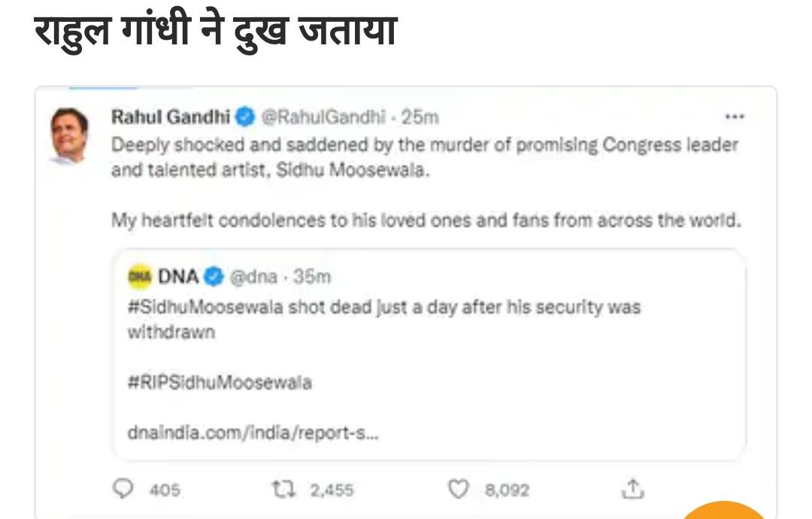Open the Rahul Gandhi display name
The width and height of the screenshot is (812, 519).
(170, 117)
